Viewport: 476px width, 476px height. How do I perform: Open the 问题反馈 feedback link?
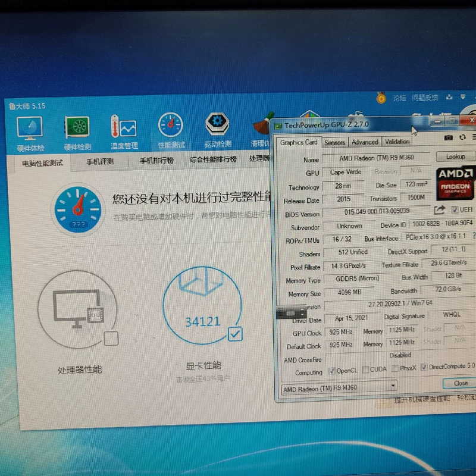(x=425, y=98)
